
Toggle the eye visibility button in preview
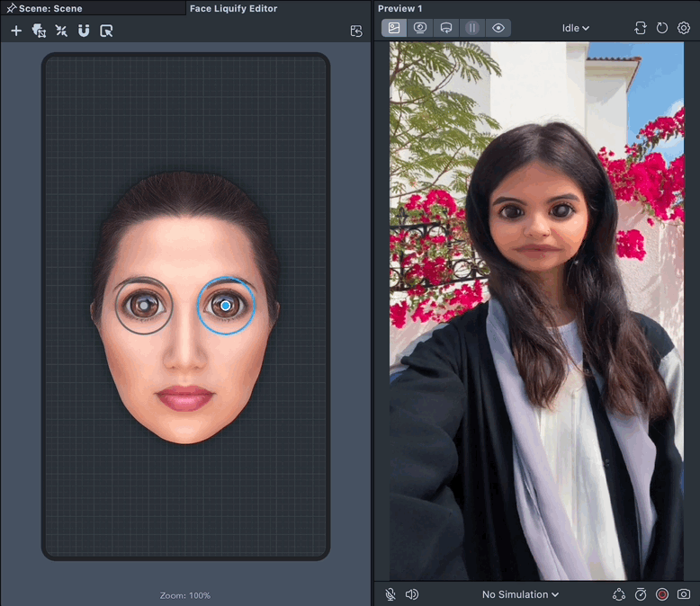click(x=498, y=28)
